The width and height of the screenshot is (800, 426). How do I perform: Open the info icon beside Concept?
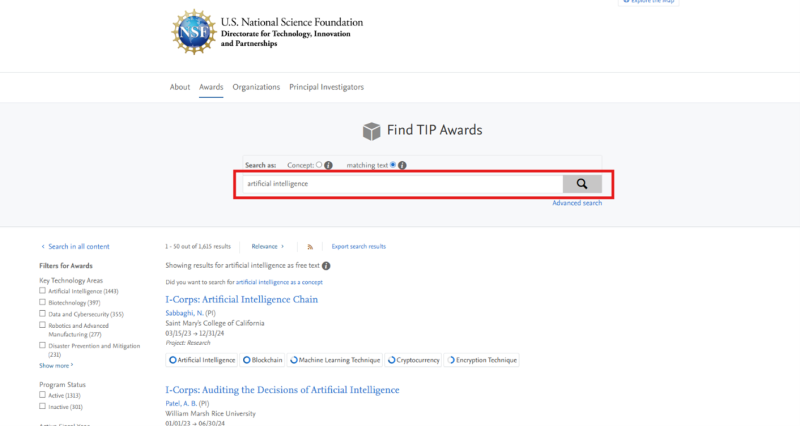[329, 165]
